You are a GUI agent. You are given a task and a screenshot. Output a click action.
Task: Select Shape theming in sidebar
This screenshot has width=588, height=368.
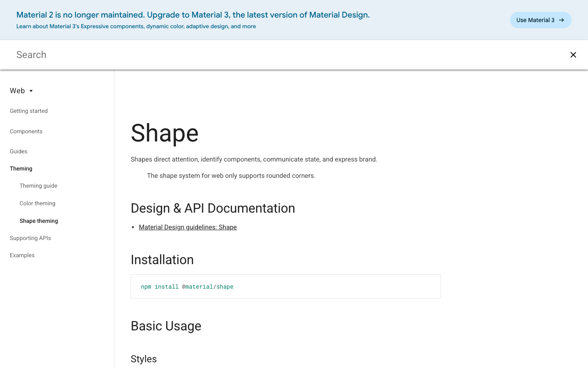[x=39, y=221]
